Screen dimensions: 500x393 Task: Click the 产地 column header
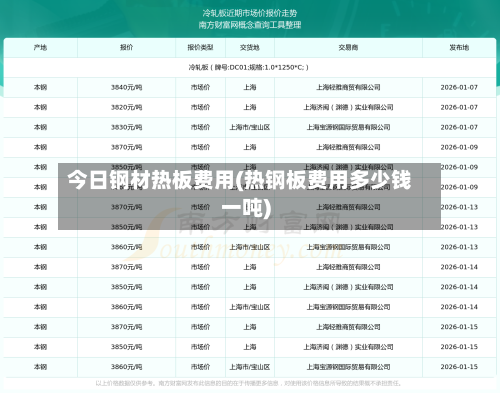click(40, 47)
